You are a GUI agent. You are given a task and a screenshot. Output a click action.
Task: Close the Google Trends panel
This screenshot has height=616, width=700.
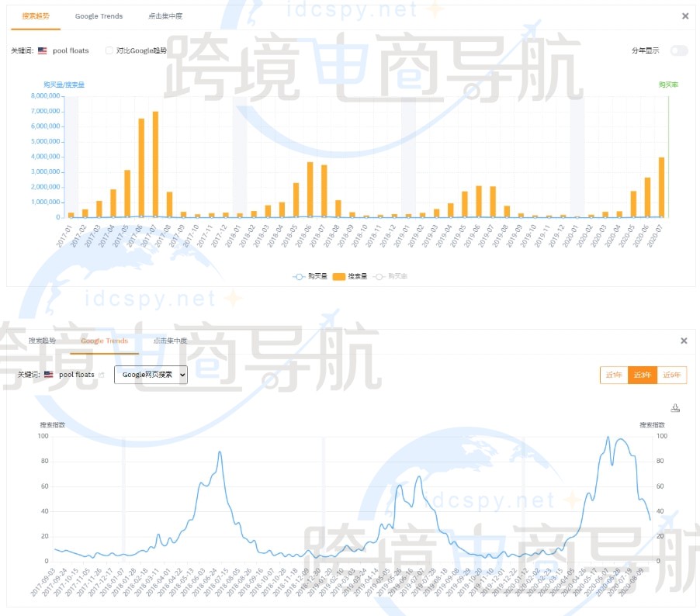[684, 341]
